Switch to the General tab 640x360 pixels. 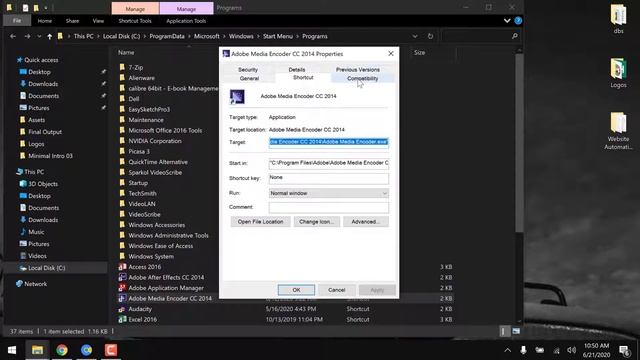coord(249,78)
